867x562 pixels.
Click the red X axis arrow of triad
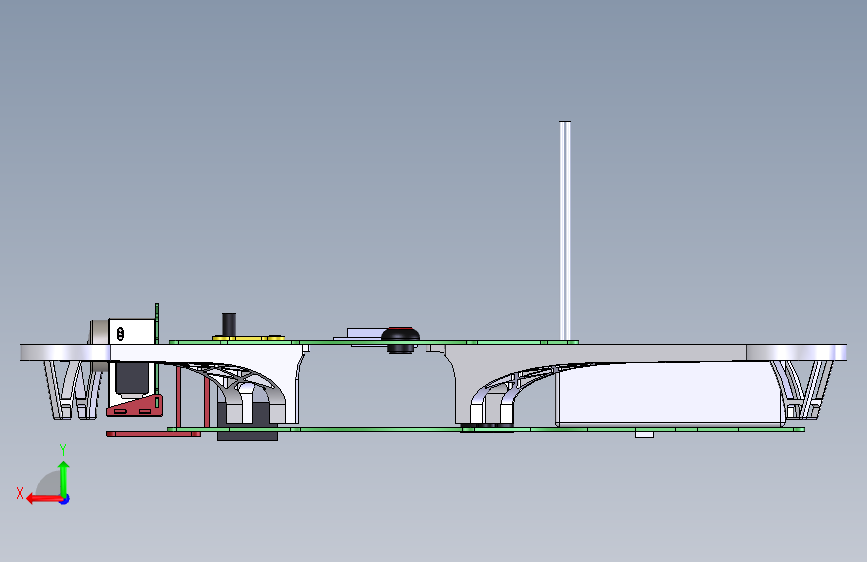(44, 499)
